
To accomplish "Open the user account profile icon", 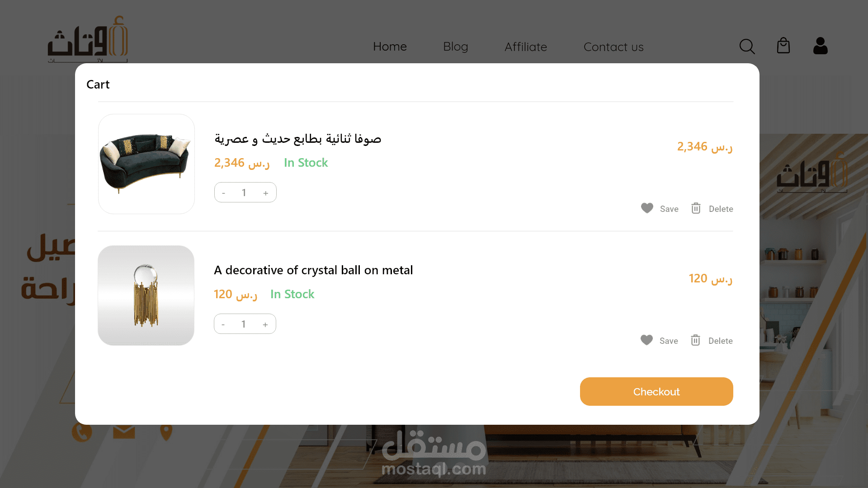I will coord(820,46).
